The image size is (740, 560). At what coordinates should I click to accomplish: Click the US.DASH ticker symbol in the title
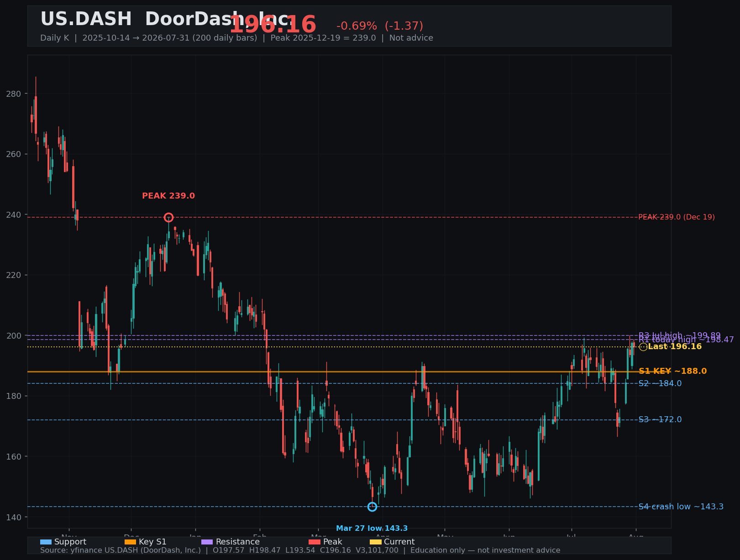pos(86,19)
